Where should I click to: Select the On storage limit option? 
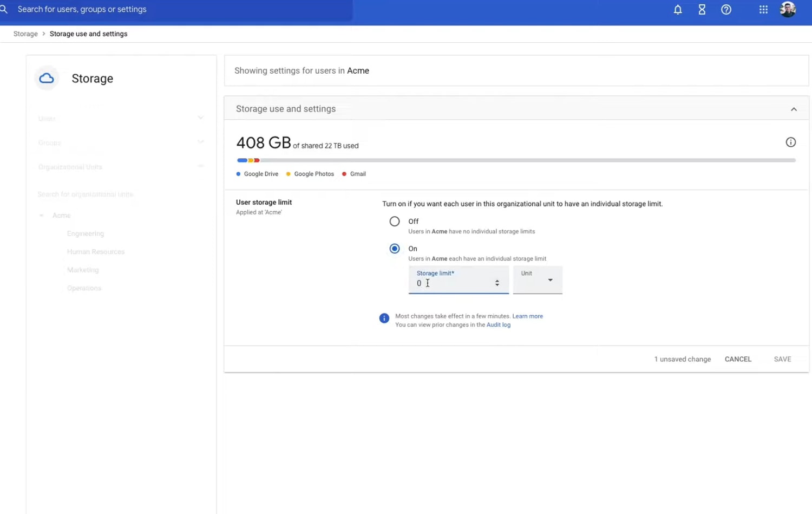(x=395, y=248)
